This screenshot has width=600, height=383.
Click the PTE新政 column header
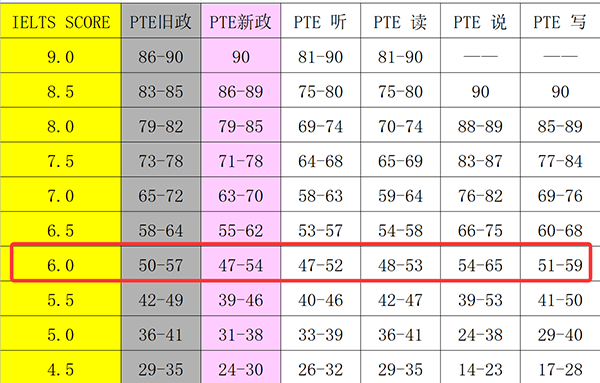[x=241, y=21]
